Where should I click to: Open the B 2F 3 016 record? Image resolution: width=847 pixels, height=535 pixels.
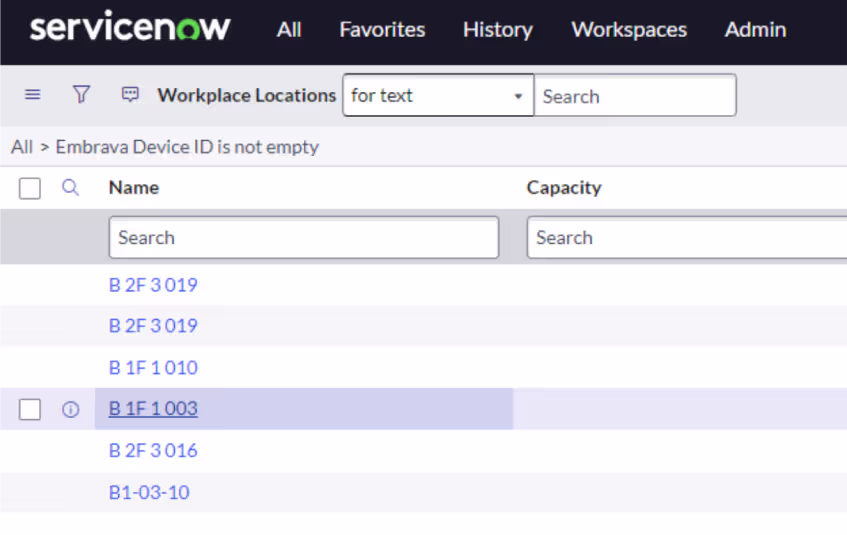click(153, 451)
